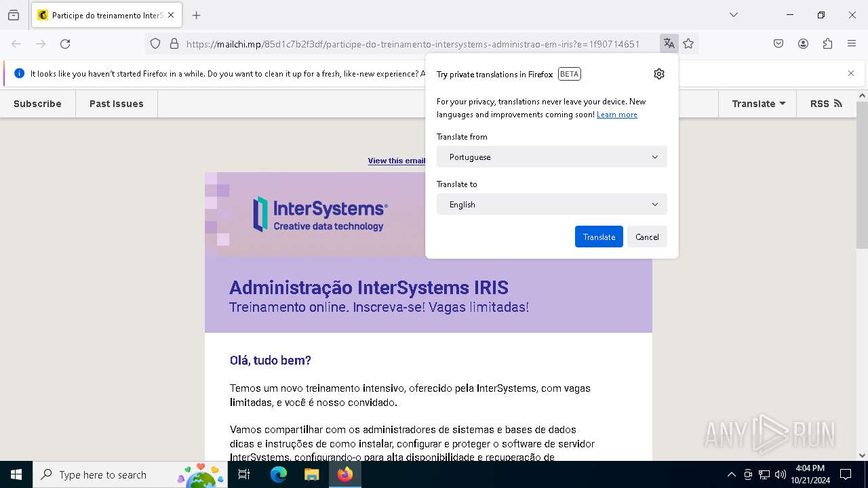
Task: Open tracking protection shield icon
Action: pyautogui.click(x=155, y=43)
